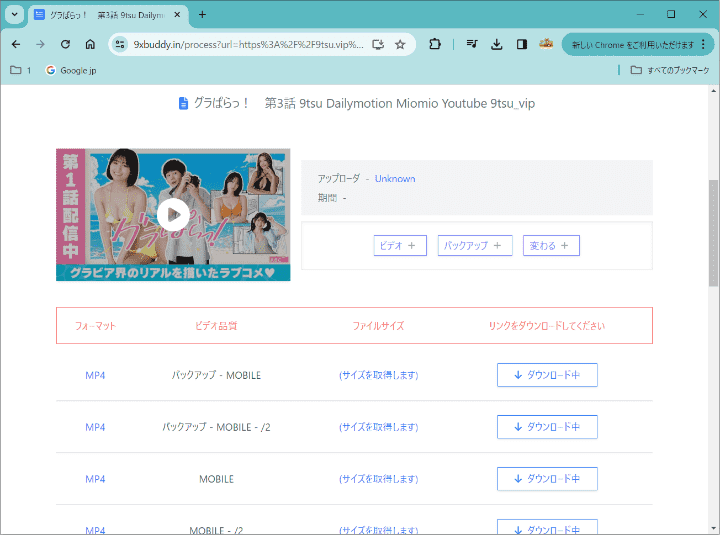
Task: Click the Unknown uploader link
Action: click(x=395, y=178)
